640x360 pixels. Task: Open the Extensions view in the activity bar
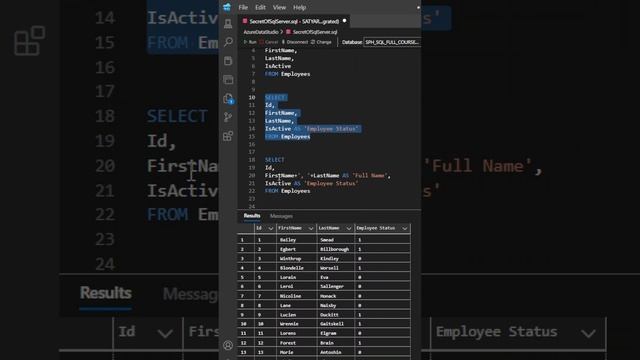tap(228, 136)
